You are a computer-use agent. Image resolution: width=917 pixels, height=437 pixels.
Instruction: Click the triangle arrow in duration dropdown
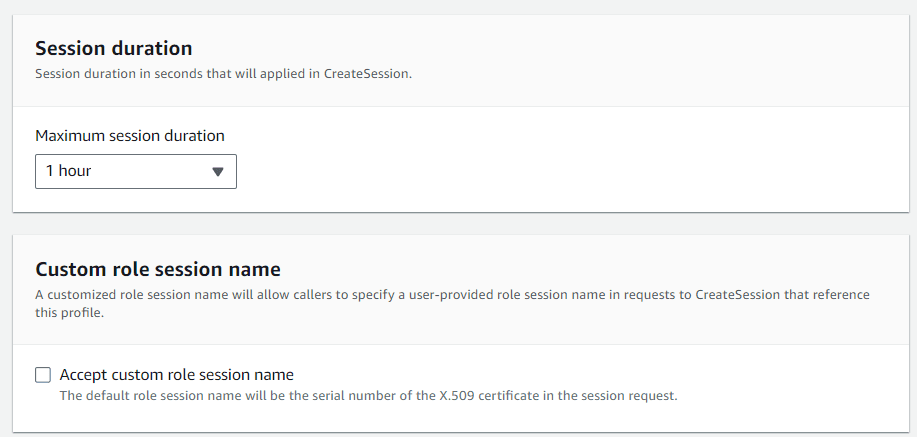[218, 171]
